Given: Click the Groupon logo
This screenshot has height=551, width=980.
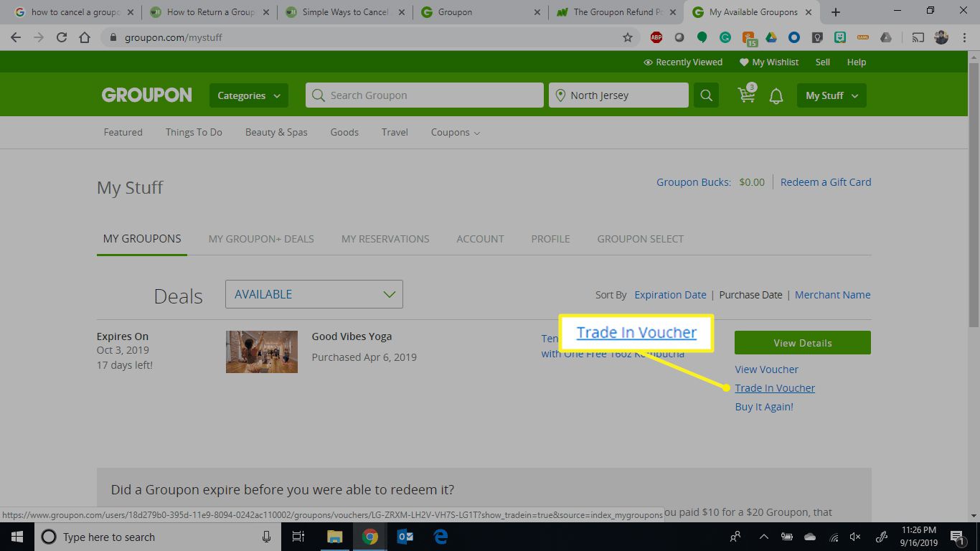Looking at the screenshot, I should click(146, 95).
